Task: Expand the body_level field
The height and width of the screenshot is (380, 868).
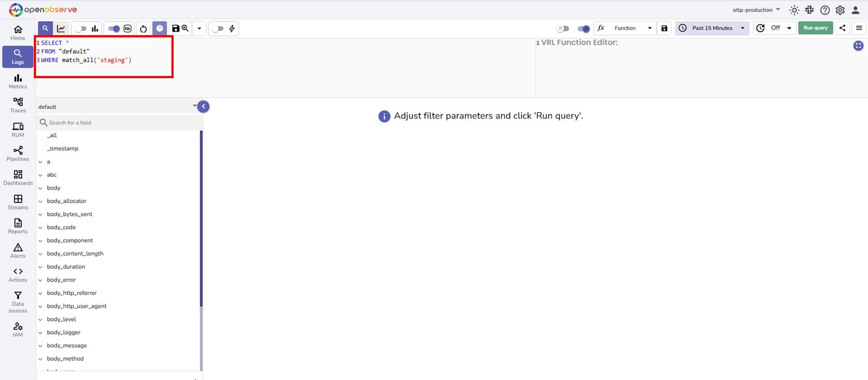Action: point(40,320)
